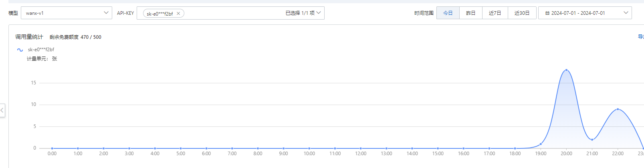Click the sk-e0***f2bf legend label
Image resolution: width=644 pixels, height=168 pixels.
[x=41, y=50]
